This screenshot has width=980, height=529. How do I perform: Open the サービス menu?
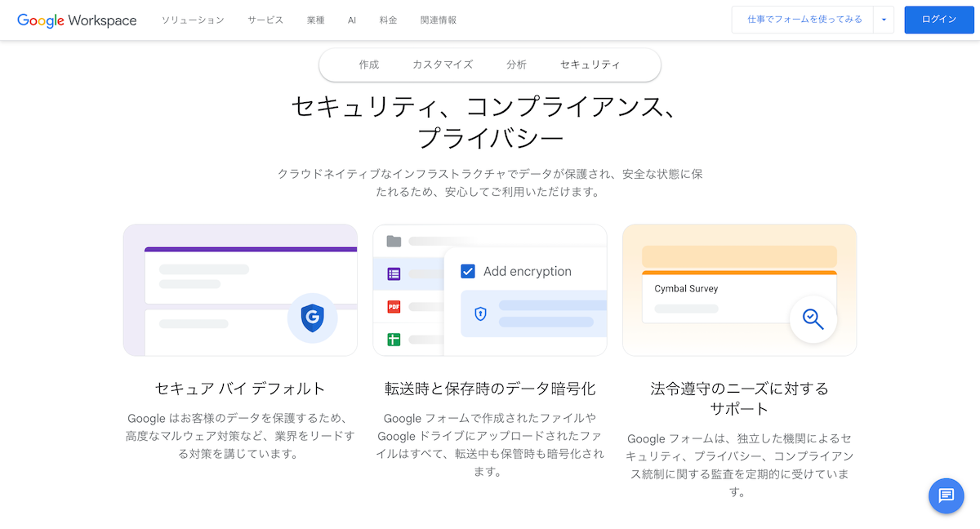pyautogui.click(x=265, y=20)
